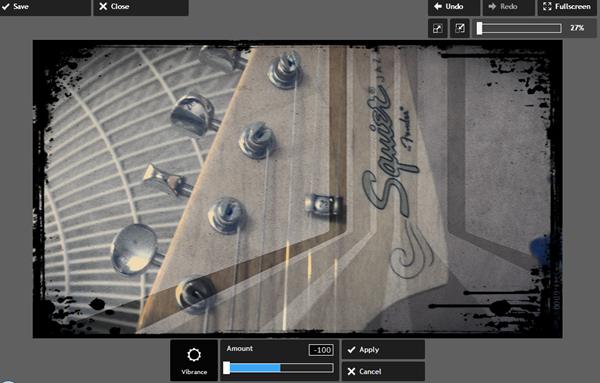Close the editor with Close button
The height and width of the screenshot is (383, 600).
(x=141, y=7)
